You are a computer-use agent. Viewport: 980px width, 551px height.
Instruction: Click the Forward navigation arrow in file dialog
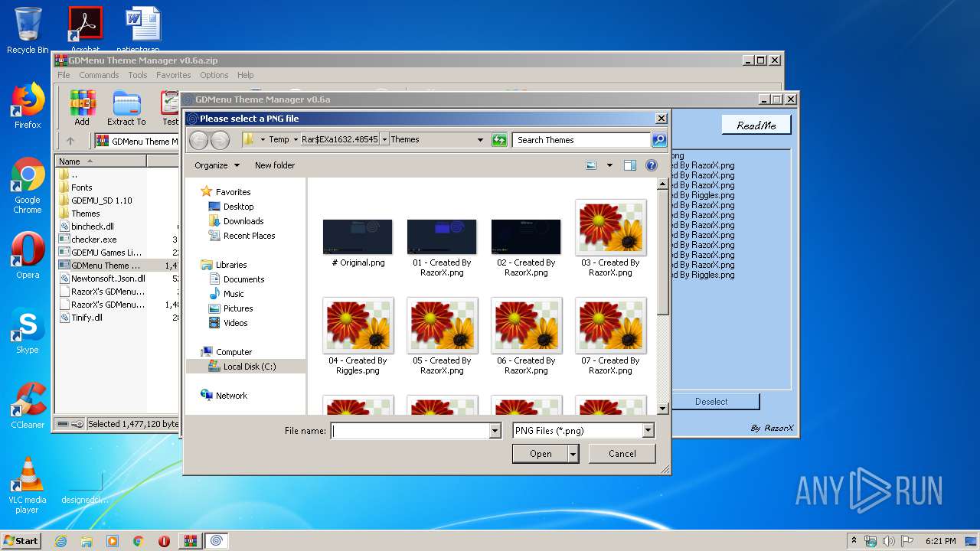click(x=220, y=140)
